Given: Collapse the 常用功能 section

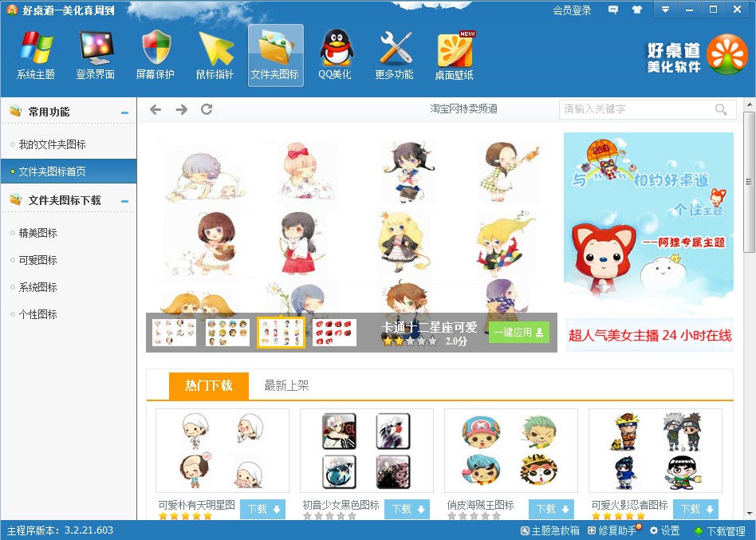Looking at the screenshot, I should point(124,112).
